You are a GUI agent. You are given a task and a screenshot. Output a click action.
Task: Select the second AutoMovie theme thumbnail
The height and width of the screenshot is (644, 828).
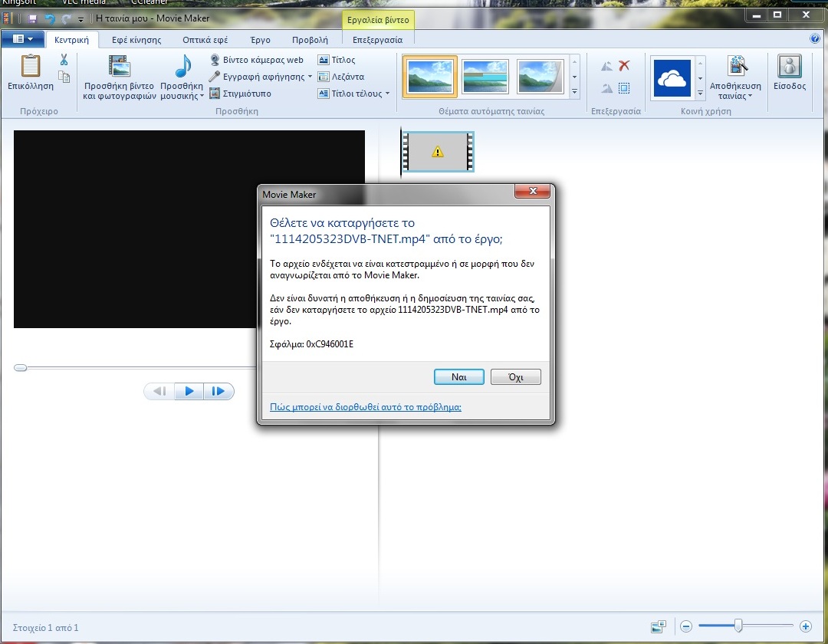click(485, 77)
